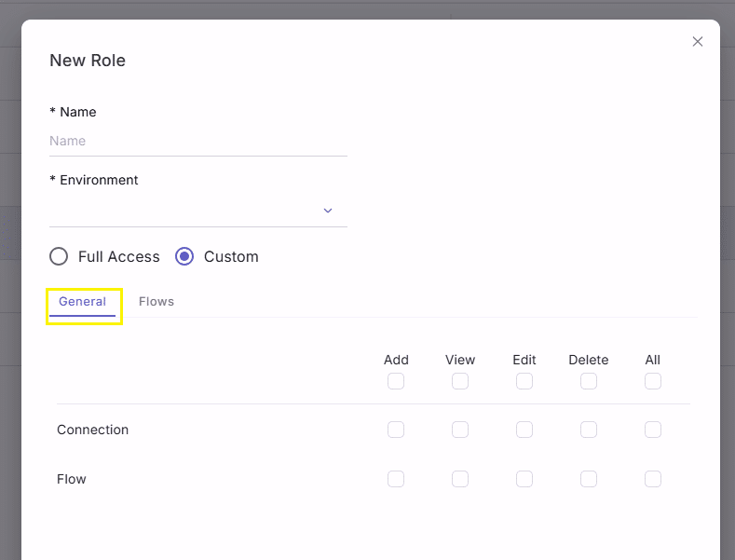Image resolution: width=735 pixels, height=560 pixels.
Task: Expand the Environment dropdown chevron
Action: (328, 211)
